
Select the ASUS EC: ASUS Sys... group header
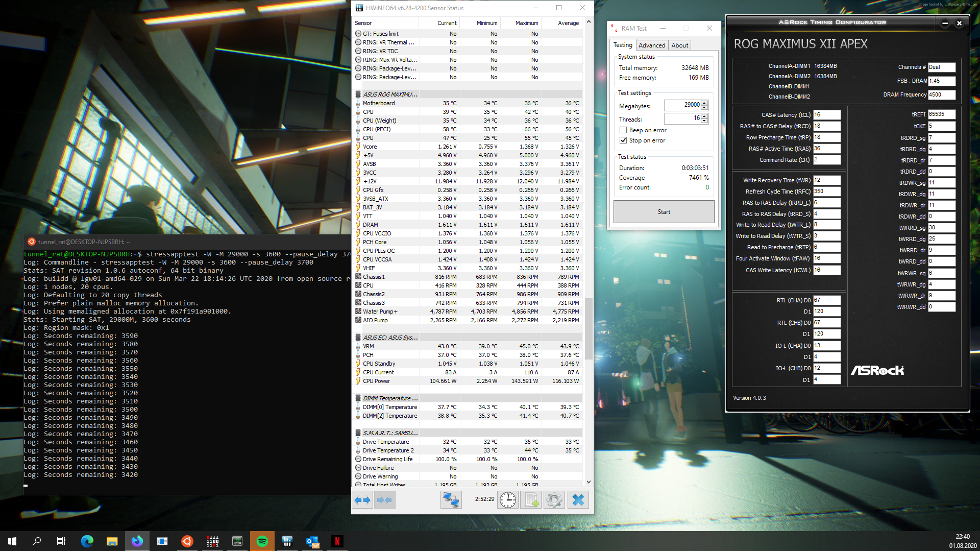[x=468, y=338]
